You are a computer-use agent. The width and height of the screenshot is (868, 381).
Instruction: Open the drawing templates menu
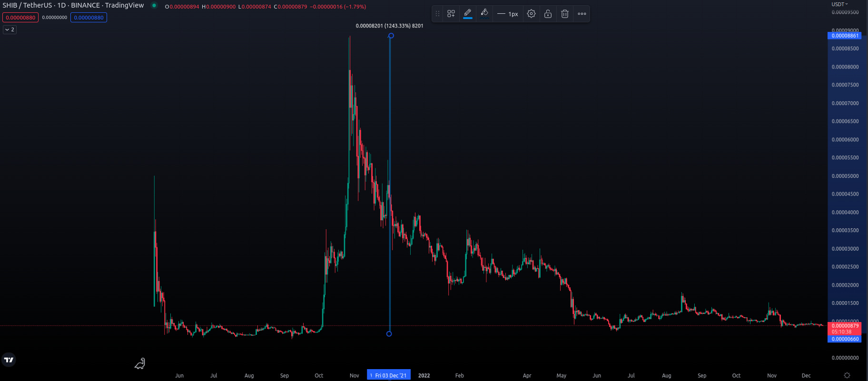[451, 14]
